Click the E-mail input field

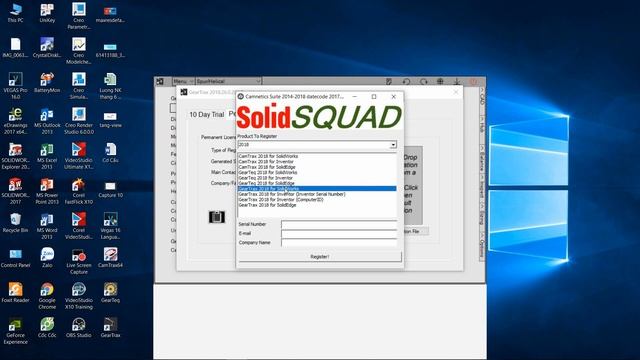pos(339,233)
